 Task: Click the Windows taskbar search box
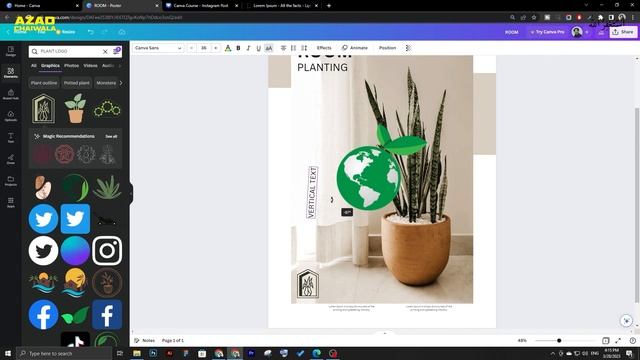[64, 353]
